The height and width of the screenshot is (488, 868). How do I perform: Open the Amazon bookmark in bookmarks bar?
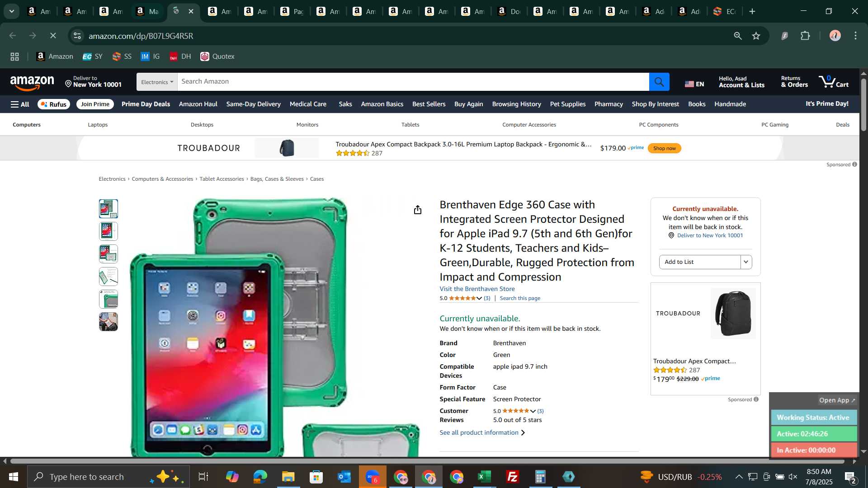(x=55, y=56)
